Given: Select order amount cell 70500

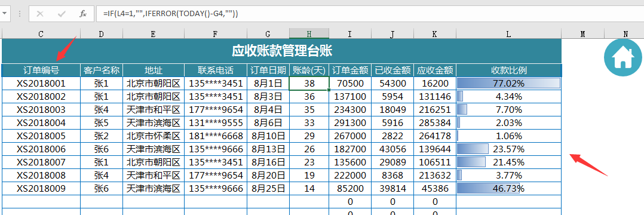Looking at the screenshot, I should [350, 83].
